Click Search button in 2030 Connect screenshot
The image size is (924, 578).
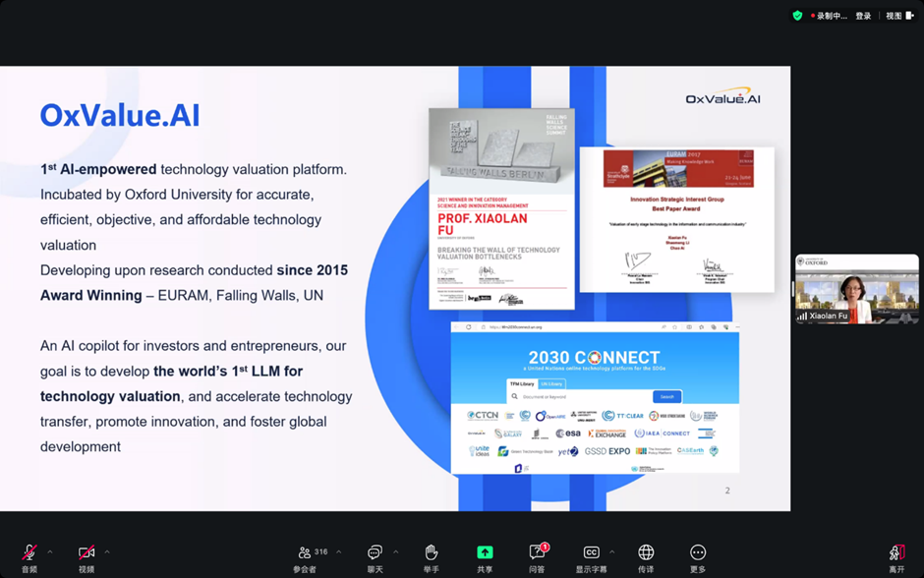click(667, 396)
